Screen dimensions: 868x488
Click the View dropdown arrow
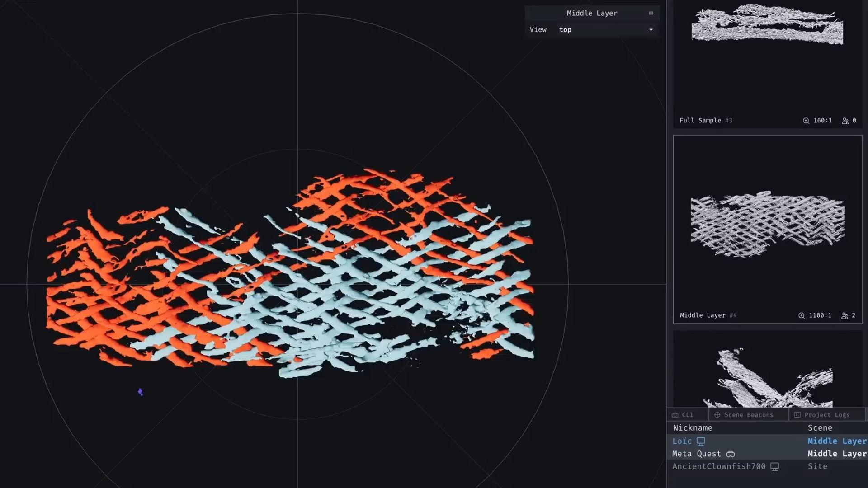651,30
